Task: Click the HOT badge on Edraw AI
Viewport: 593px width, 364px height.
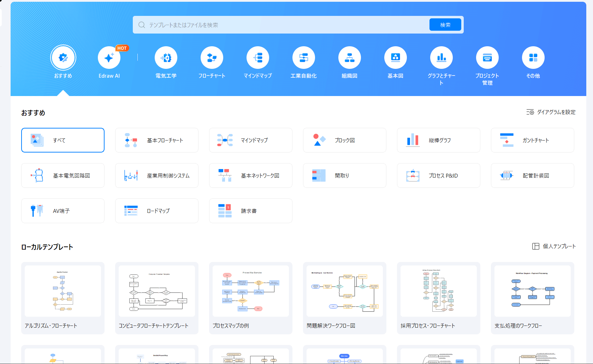Action: pyautogui.click(x=122, y=48)
